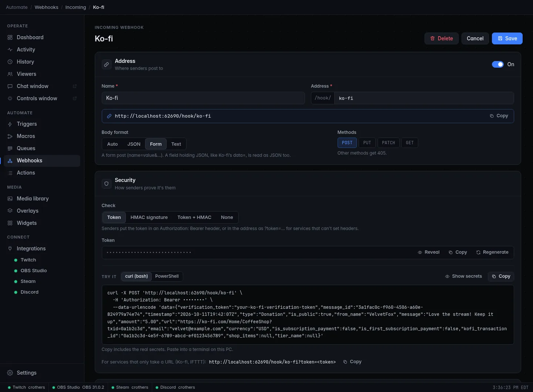Enable the PATCH method
The image size is (533, 392).
pyautogui.click(x=389, y=143)
